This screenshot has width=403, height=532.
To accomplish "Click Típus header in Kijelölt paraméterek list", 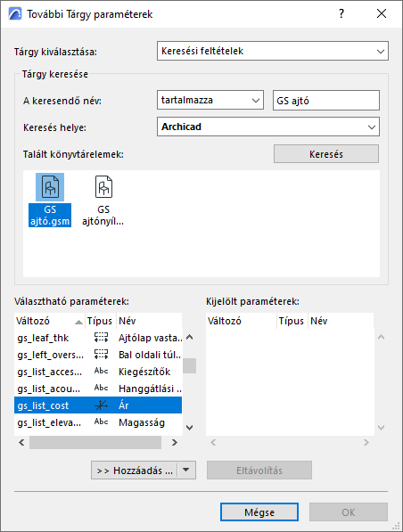I will click(292, 321).
